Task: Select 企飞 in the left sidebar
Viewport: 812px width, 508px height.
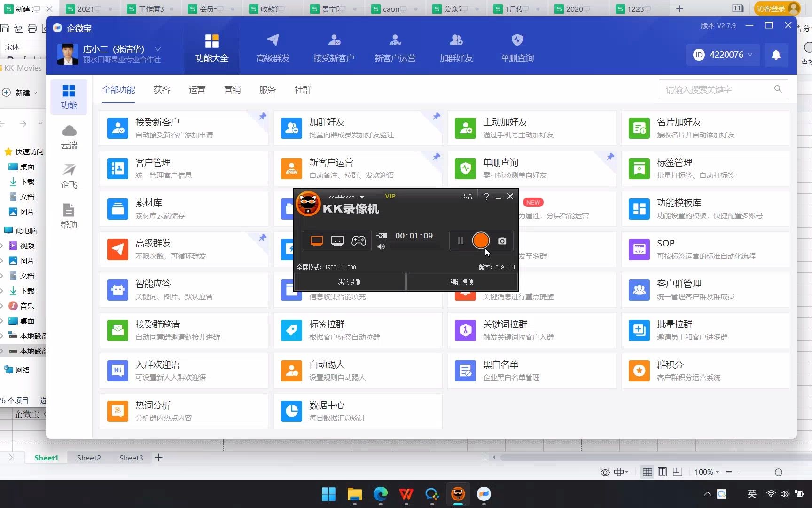Action: (69, 177)
